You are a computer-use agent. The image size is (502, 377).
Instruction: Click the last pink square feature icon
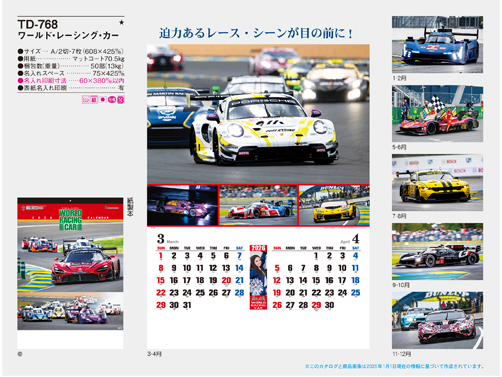tap(121, 100)
